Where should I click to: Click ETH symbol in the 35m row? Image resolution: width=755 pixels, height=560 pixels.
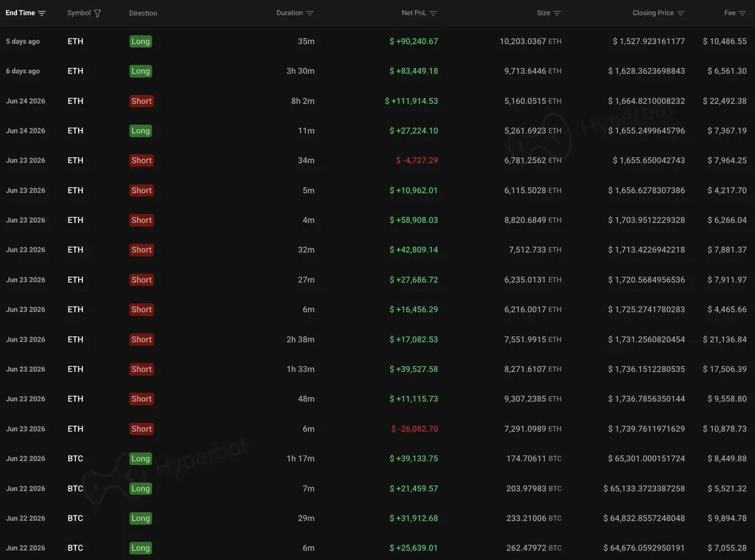[x=75, y=42]
